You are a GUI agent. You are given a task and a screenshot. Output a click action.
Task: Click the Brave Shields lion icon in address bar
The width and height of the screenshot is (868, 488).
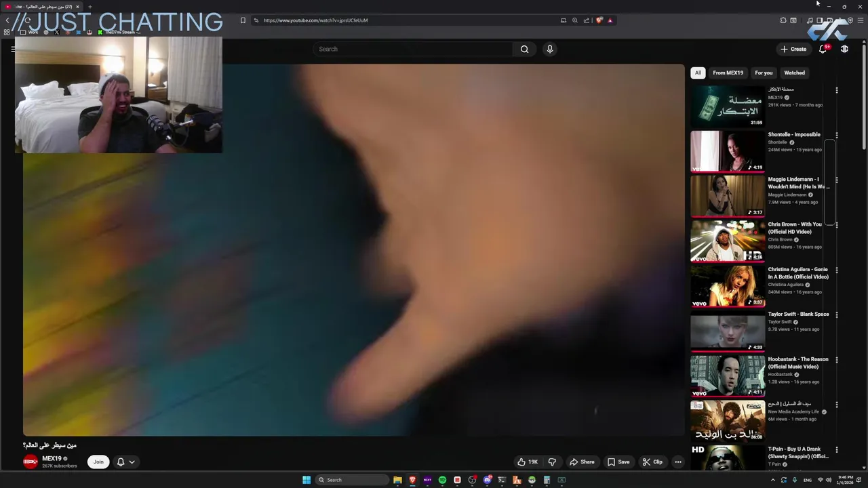599,20
